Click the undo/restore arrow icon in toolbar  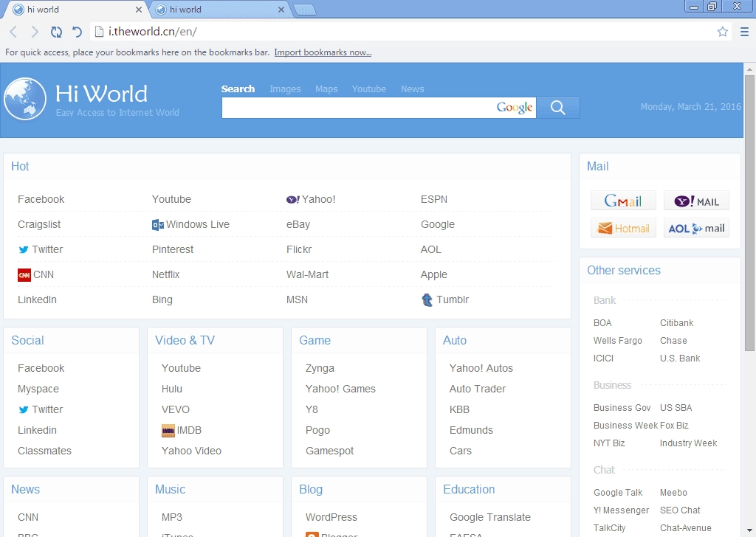(77, 32)
